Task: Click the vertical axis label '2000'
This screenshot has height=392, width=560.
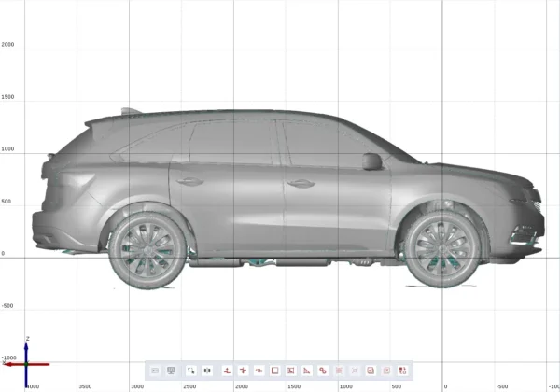Action: click(x=7, y=45)
